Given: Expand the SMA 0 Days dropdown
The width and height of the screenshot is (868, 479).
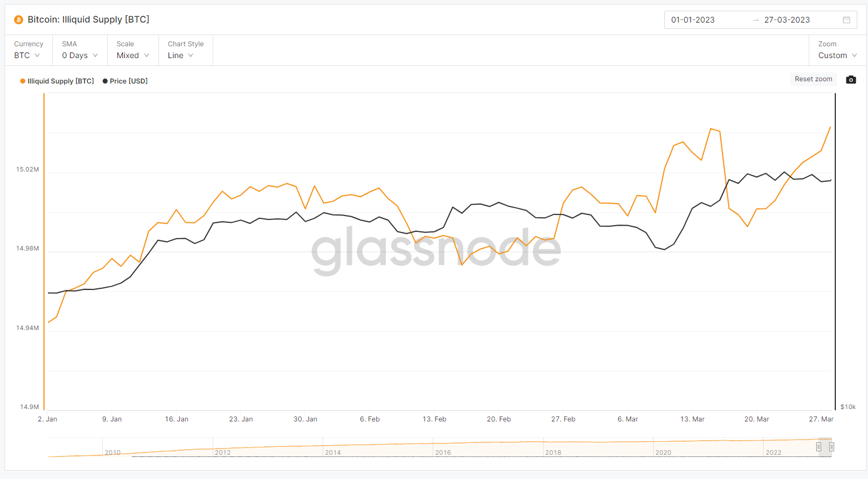Looking at the screenshot, I should 80,55.
